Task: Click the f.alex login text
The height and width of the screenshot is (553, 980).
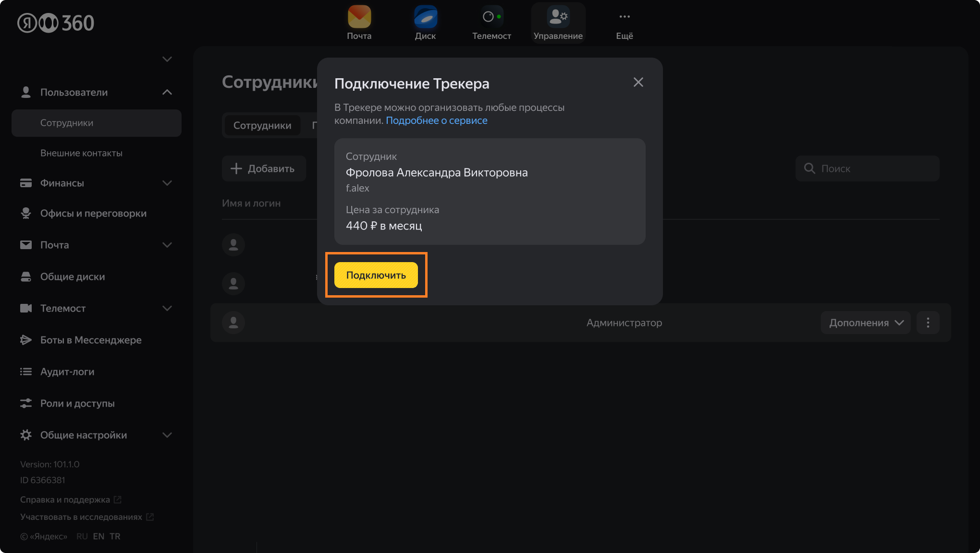Action: [x=357, y=188]
